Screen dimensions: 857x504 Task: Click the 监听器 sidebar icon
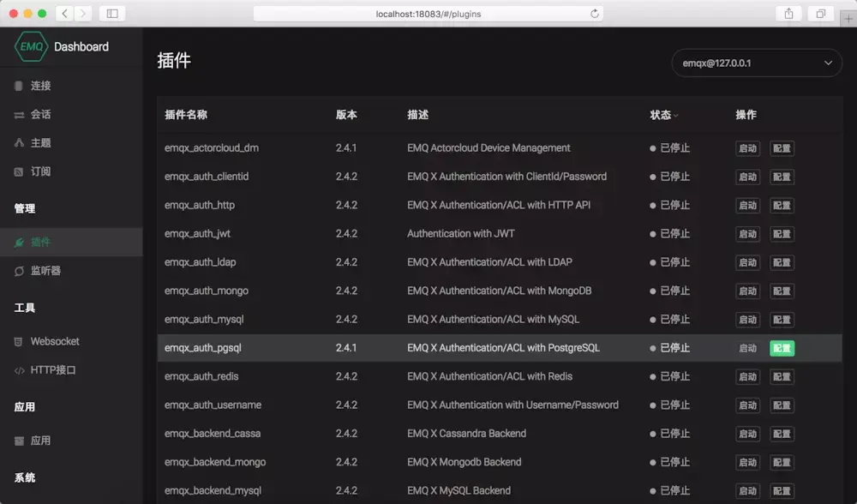pos(19,271)
